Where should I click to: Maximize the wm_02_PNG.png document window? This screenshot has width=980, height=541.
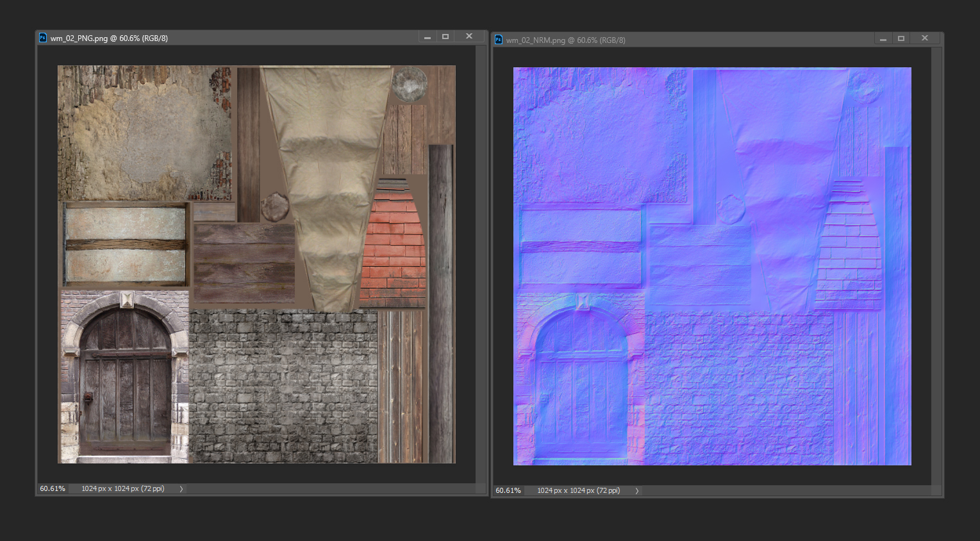[445, 37]
